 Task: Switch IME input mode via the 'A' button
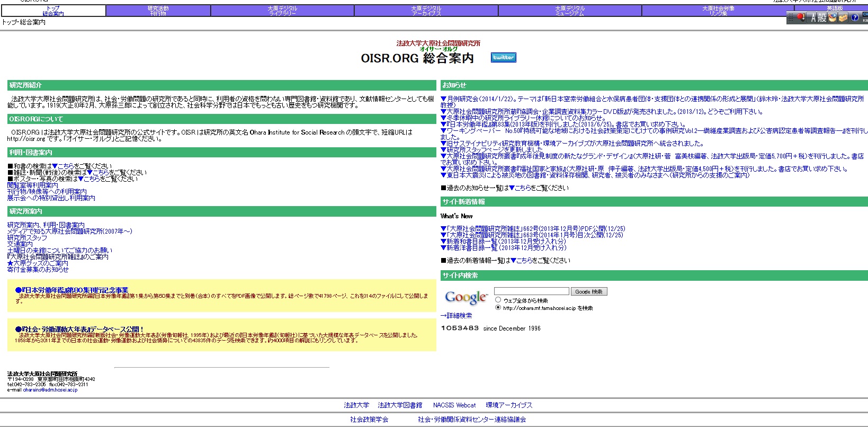pyautogui.click(x=811, y=17)
